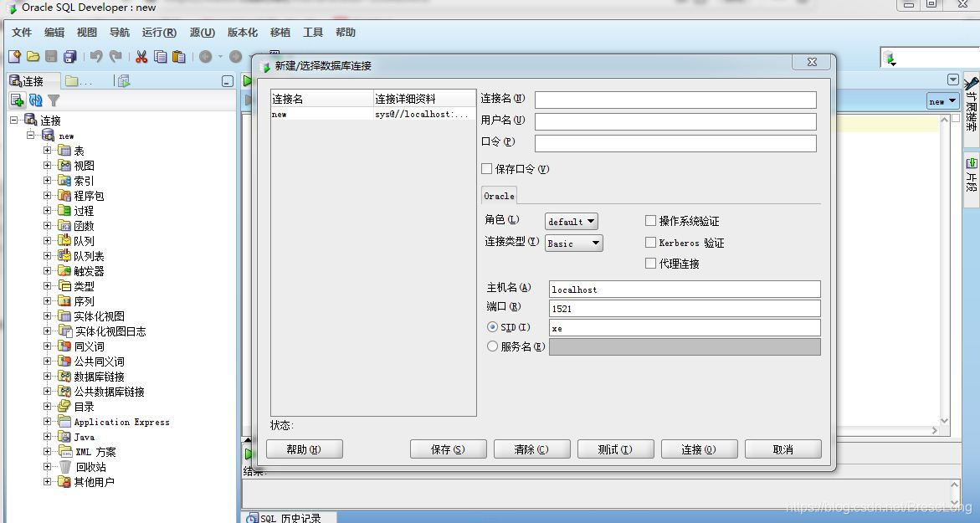Image resolution: width=980 pixels, height=523 pixels.
Task: Click the 表 tables node icon
Action: pos(64,151)
